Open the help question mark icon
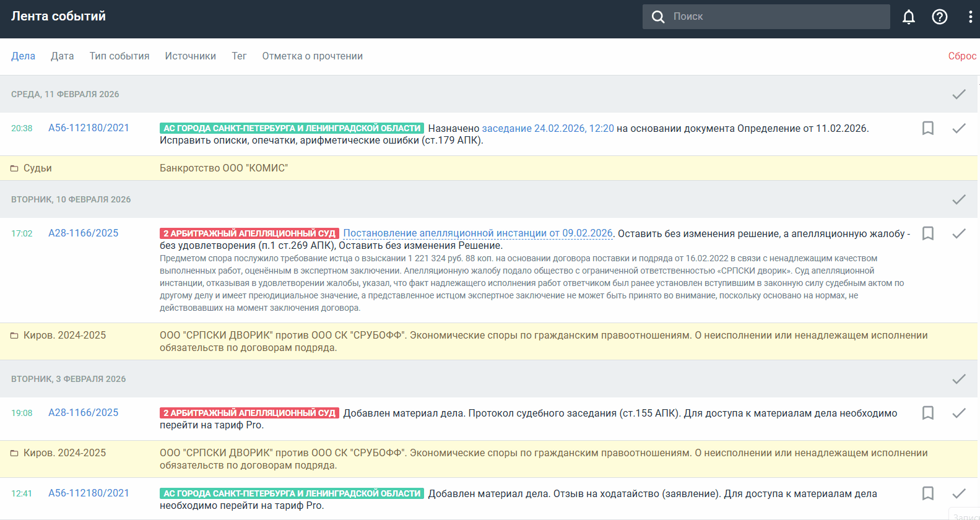This screenshot has width=980, height=520. tap(939, 17)
